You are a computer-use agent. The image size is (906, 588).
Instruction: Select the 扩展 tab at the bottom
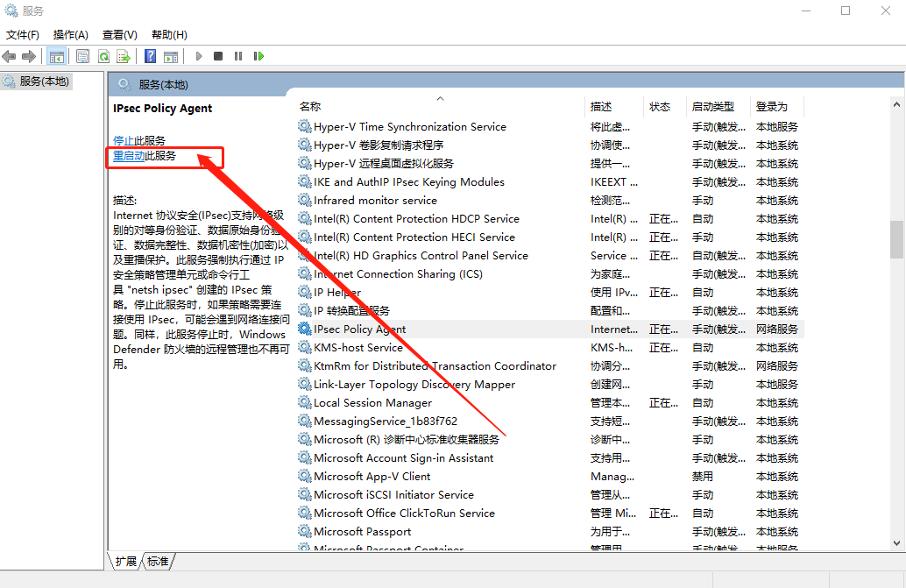pyautogui.click(x=126, y=561)
